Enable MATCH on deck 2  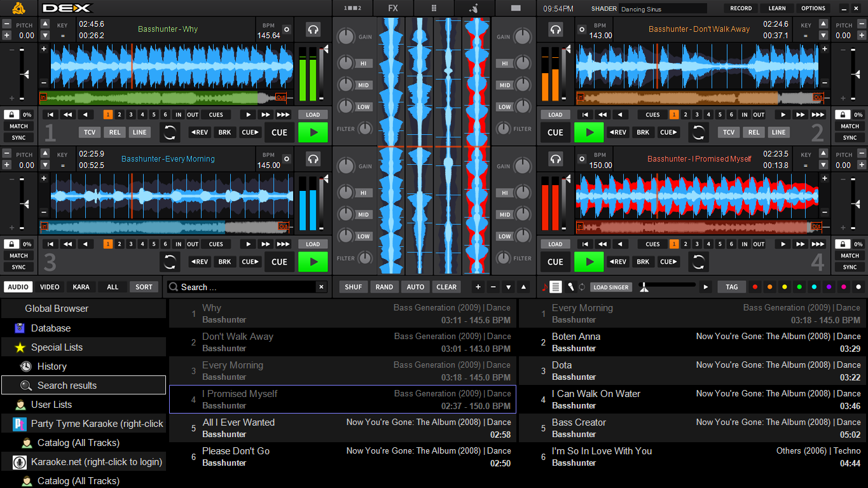point(850,126)
